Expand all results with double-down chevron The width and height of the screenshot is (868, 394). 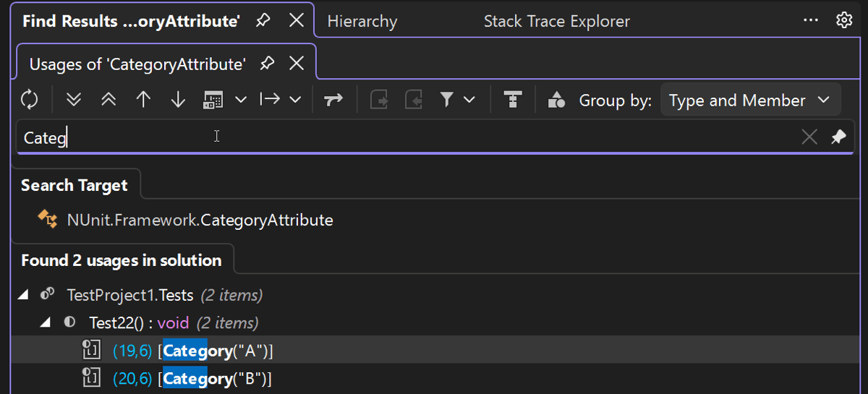[73, 100]
